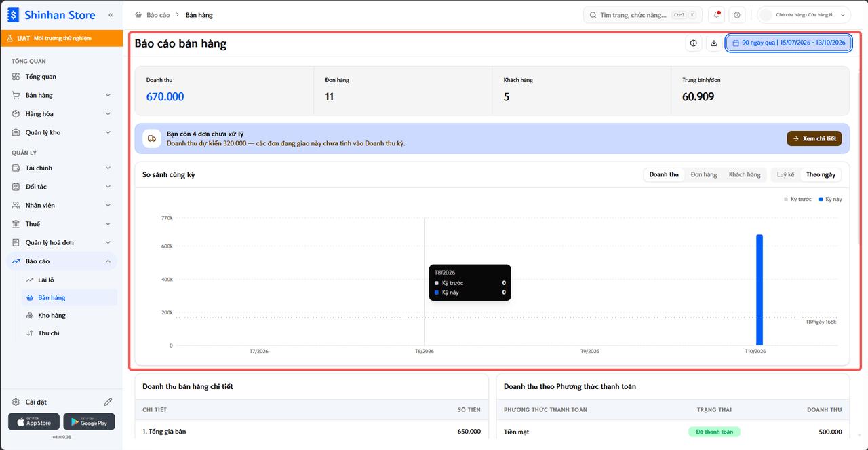
Task: Expand the Tài chính sidebar menu
Action: click(62, 168)
